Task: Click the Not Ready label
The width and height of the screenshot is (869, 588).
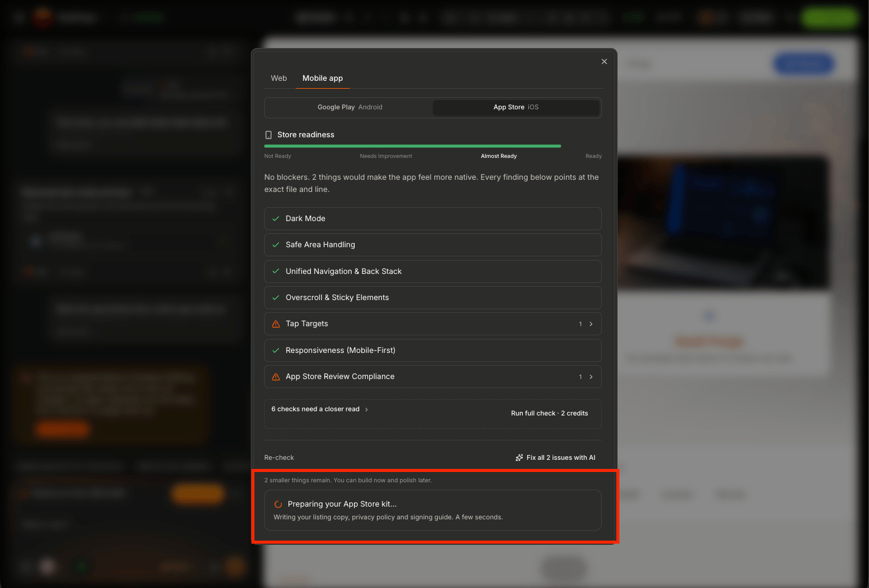Action: pos(278,156)
